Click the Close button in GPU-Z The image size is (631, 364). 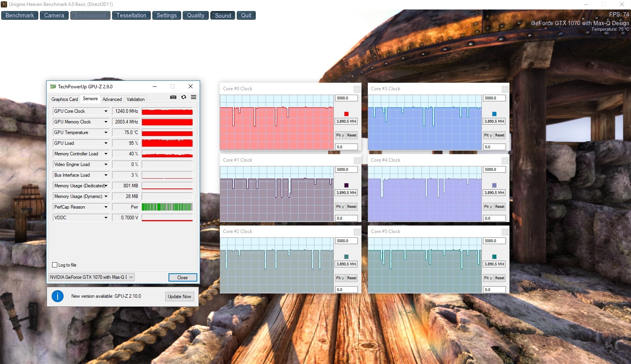pos(183,278)
